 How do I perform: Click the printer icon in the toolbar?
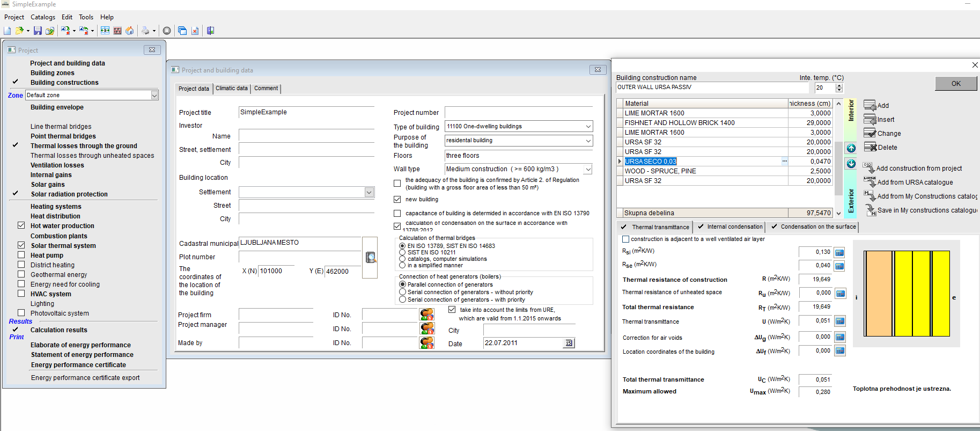coord(145,31)
